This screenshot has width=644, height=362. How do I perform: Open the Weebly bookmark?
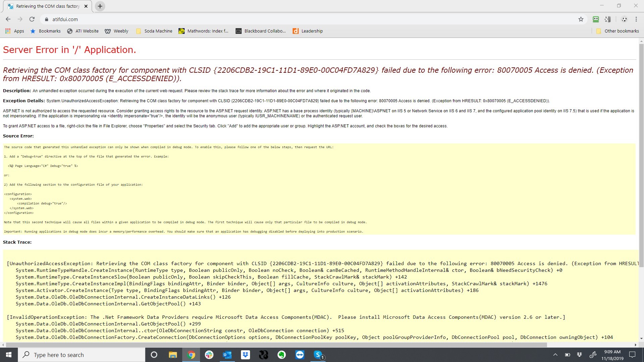pyautogui.click(x=116, y=31)
